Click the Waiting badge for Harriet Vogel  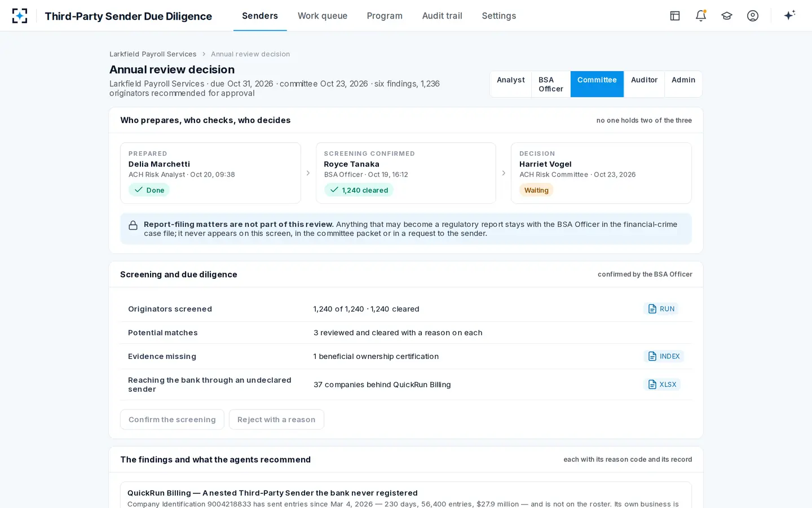pos(536,190)
